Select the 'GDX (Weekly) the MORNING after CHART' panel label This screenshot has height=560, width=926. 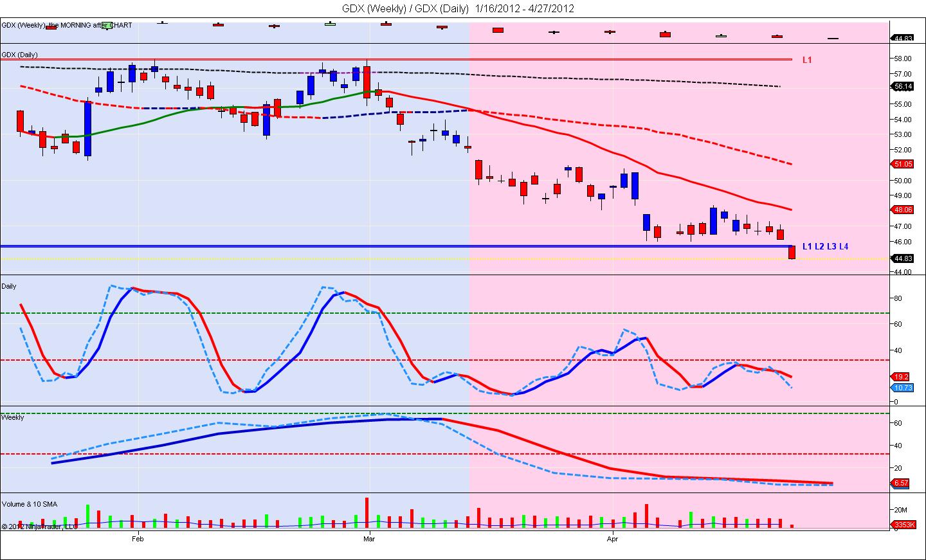67,25
